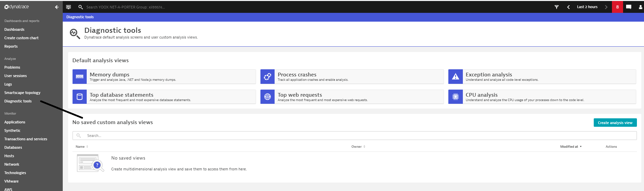Screen dimensions: 644x191
Task: Click the Create analysis view button
Action: (x=615, y=123)
